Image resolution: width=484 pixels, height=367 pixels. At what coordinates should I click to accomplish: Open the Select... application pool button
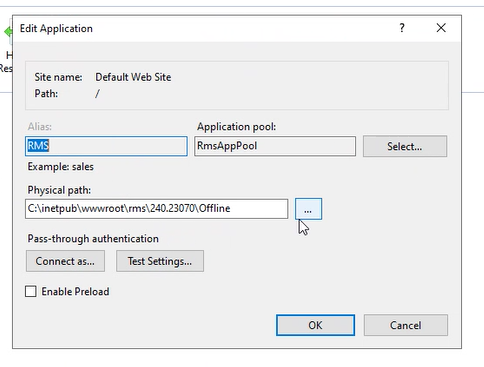click(x=405, y=146)
